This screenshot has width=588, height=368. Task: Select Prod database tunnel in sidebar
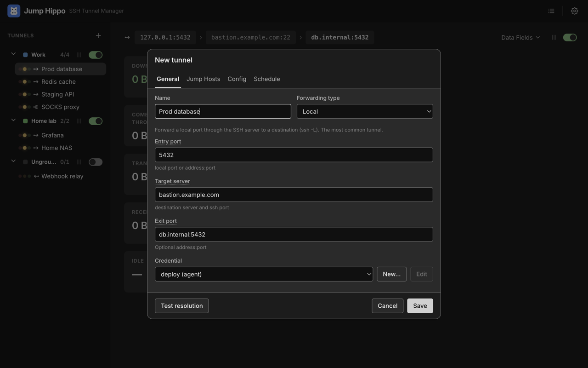61,69
